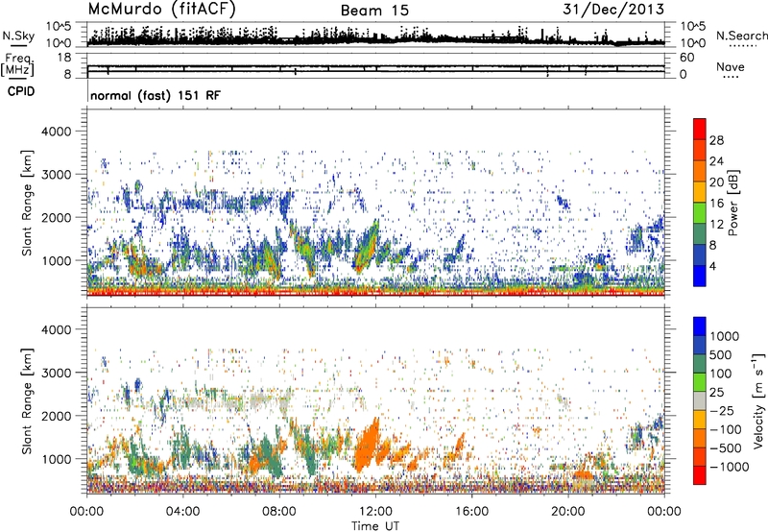Click the 500 label on Velocity colorbar
This screenshot has height=532, width=768.
720,355
